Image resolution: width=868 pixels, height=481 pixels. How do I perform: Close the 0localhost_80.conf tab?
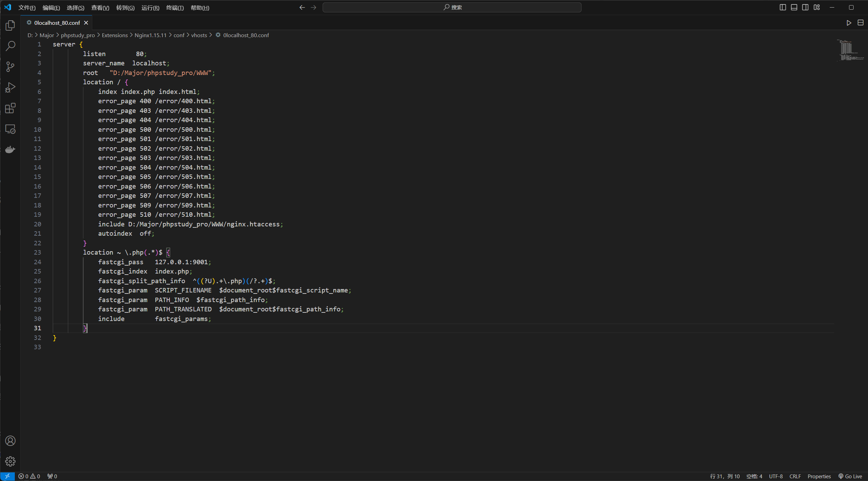[86, 23]
